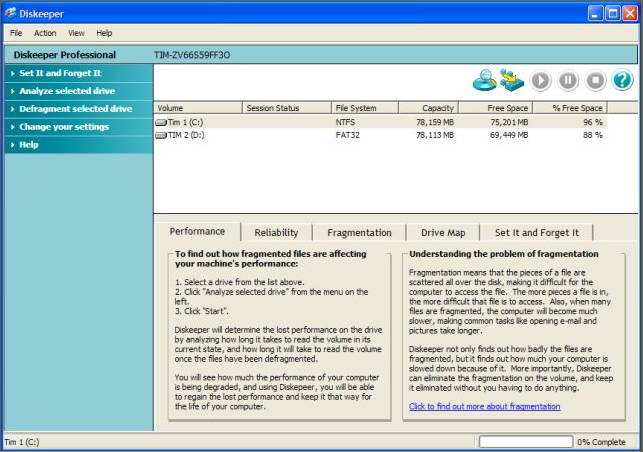643x452 pixels.
Task: Click the 88 % free space value
Action: 593,135
